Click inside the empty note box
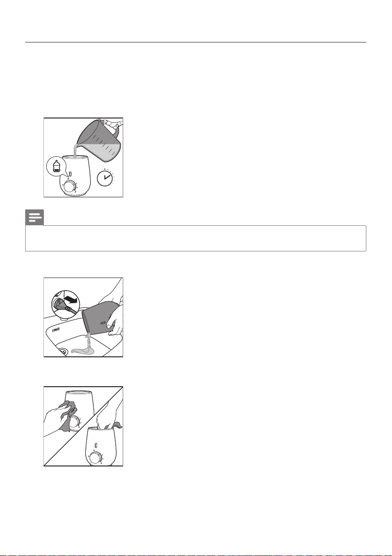 (196, 238)
